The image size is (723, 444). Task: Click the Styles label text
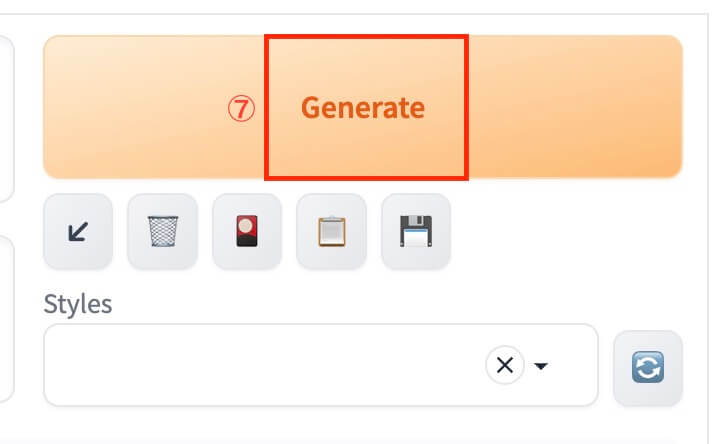click(78, 304)
